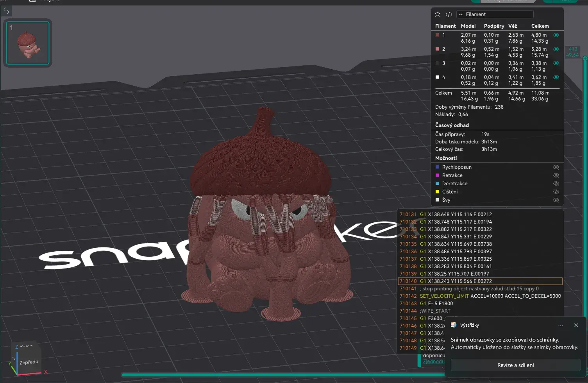Select the plate 1 thumbnail

pos(28,43)
